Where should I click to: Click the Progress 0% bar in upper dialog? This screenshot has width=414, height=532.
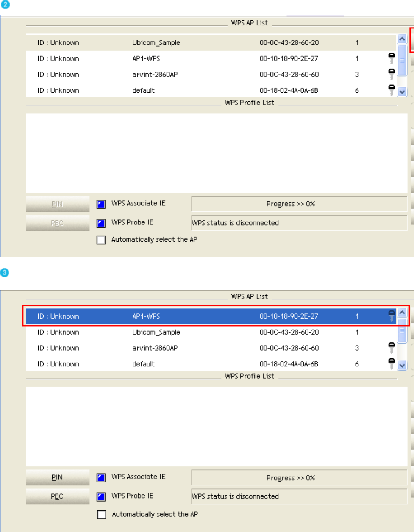[299, 204]
